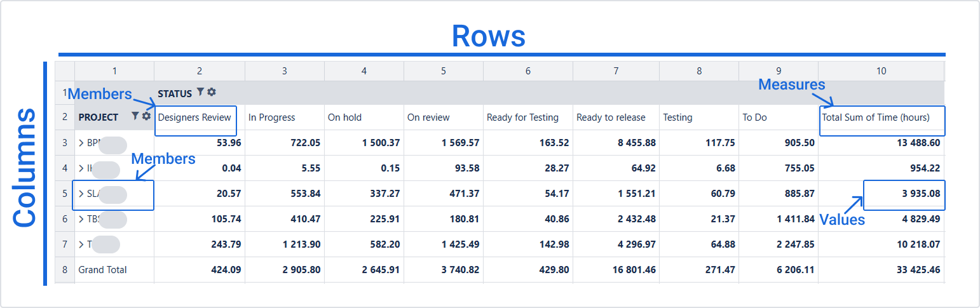This screenshot has height=308, width=980.
Task: Select the cell with value 20.57
Action: (x=200, y=194)
